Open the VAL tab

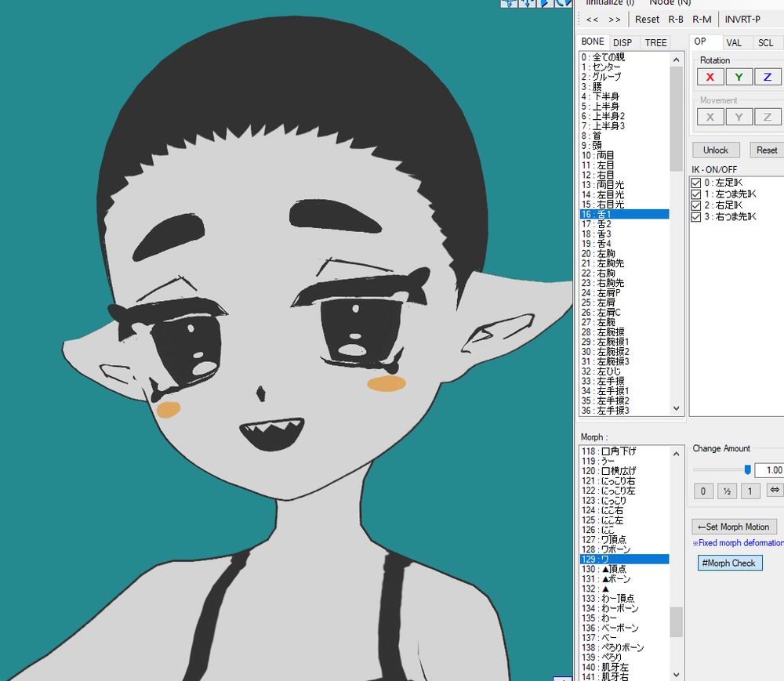[734, 42]
